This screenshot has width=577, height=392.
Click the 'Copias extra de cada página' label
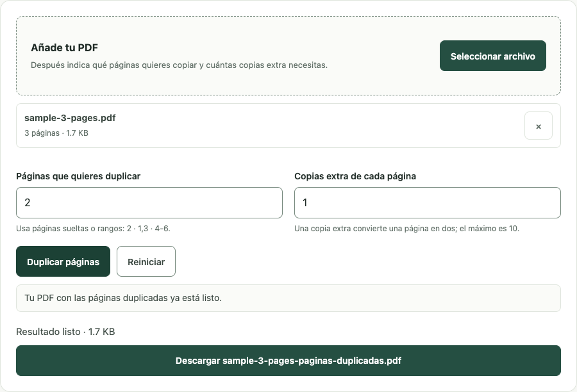[x=355, y=176]
